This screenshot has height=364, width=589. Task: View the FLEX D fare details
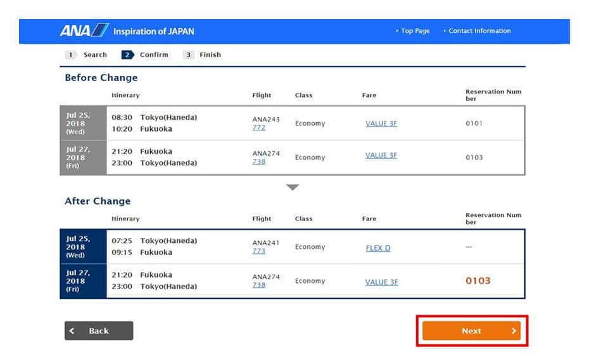coord(377,248)
